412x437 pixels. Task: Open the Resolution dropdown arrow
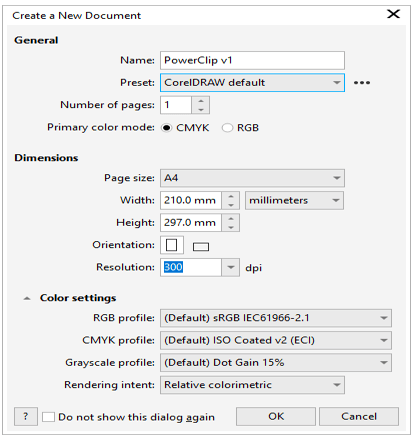(230, 267)
